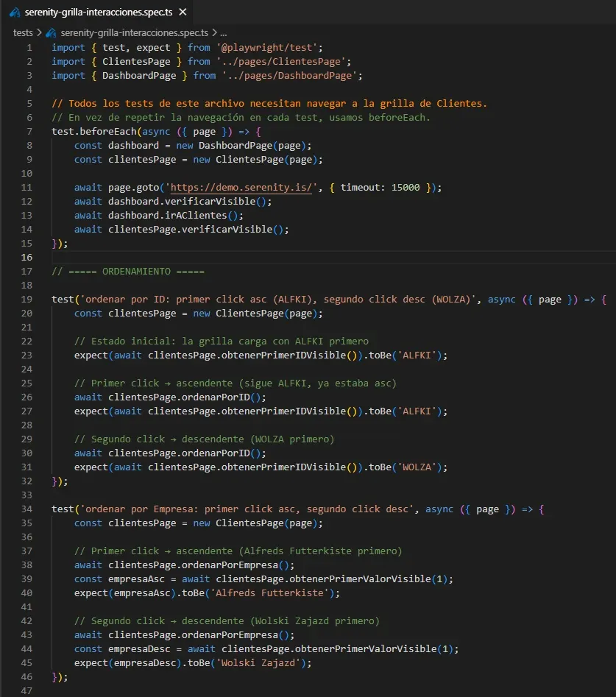This screenshot has width=616, height=697.
Task: Click the 'Todos los tests' comment line
Action: pyautogui.click(x=269, y=104)
